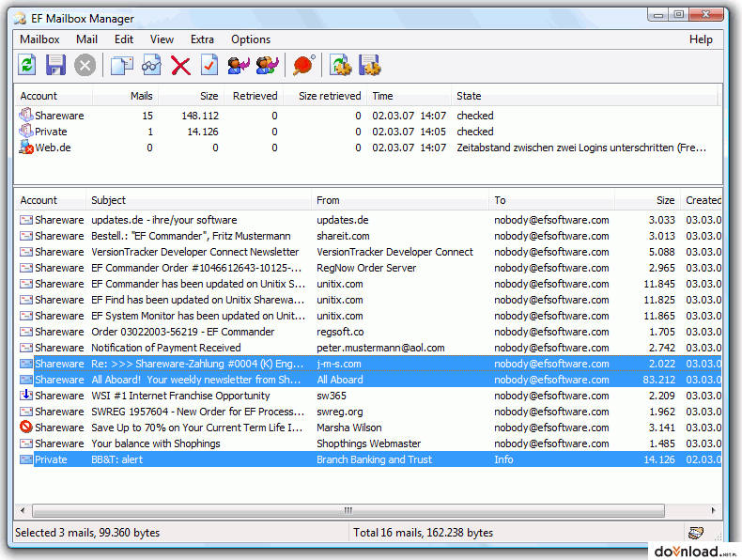Select 'Re: >>> Shareware-Zahlung #0004' mail
Viewport: 742px width, 560px height.
pos(370,364)
